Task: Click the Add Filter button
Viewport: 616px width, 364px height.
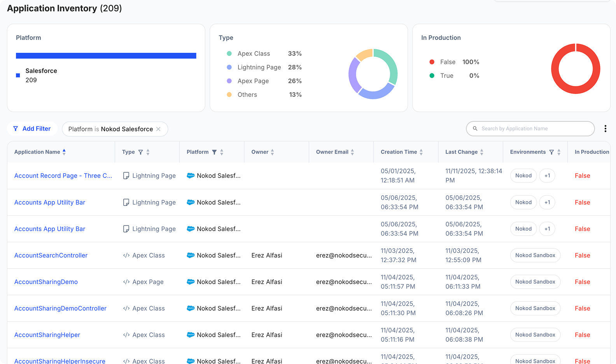Action: coord(32,129)
